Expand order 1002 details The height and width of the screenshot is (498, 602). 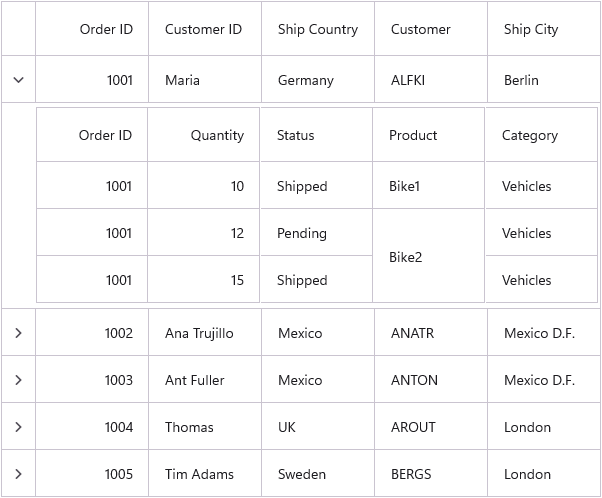(x=18, y=333)
